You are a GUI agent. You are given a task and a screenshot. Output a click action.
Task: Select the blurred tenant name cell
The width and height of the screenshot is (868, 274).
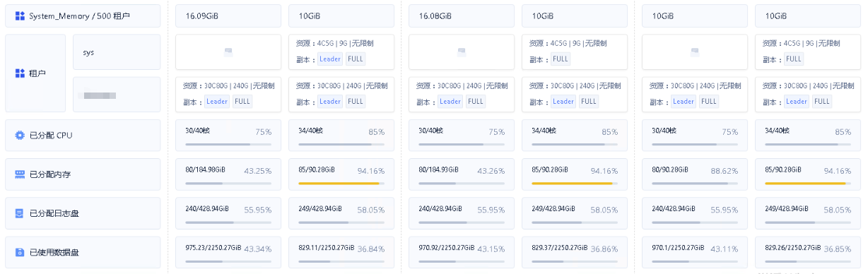tap(117, 95)
